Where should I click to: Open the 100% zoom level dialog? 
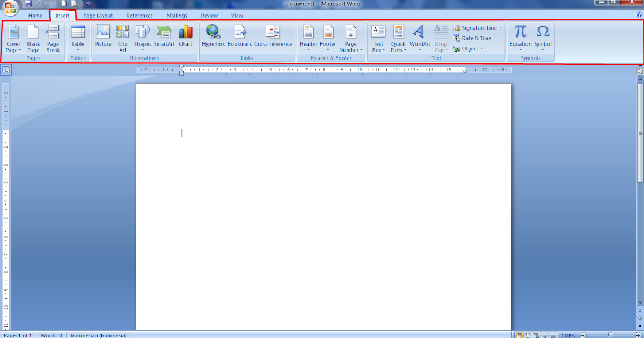point(568,335)
